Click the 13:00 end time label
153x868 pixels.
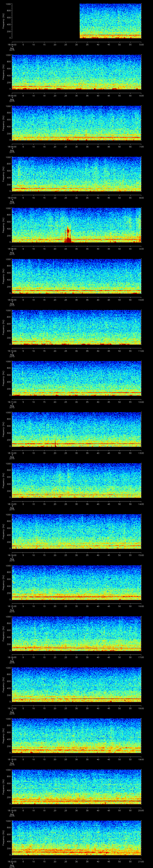pos(141,453)
